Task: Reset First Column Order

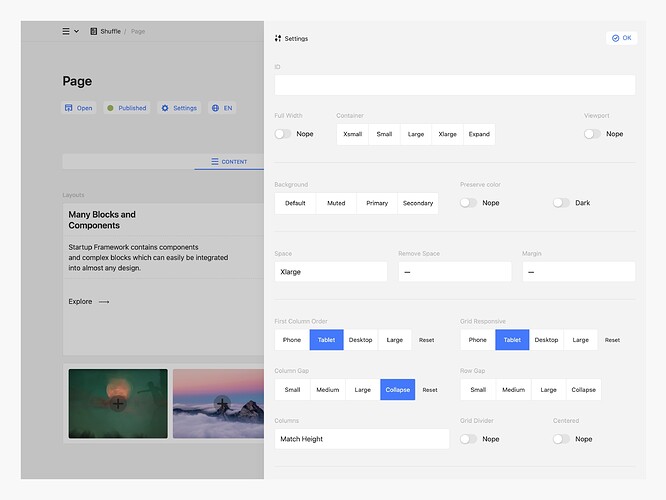Action: pos(426,340)
